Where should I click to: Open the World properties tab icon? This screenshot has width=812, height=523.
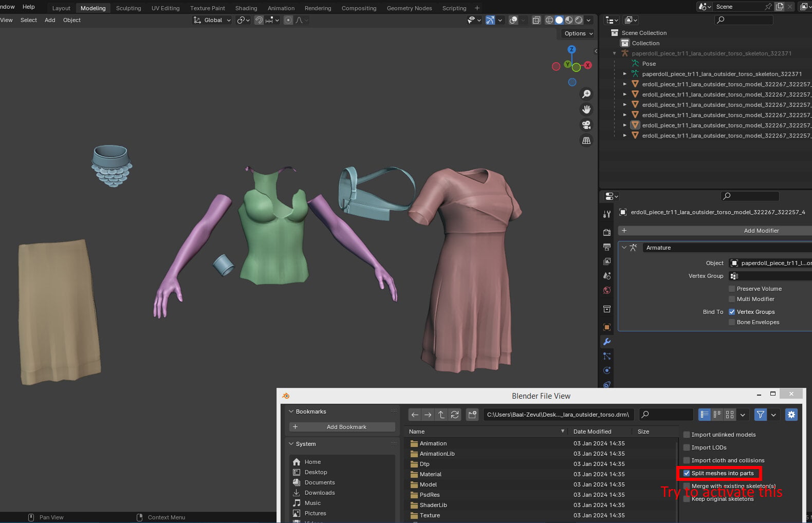pyautogui.click(x=607, y=290)
